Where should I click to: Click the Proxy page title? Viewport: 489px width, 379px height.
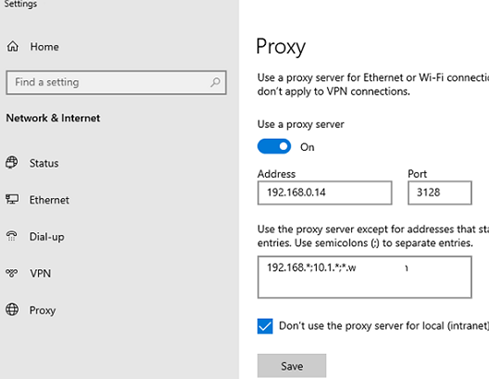(x=281, y=47)
